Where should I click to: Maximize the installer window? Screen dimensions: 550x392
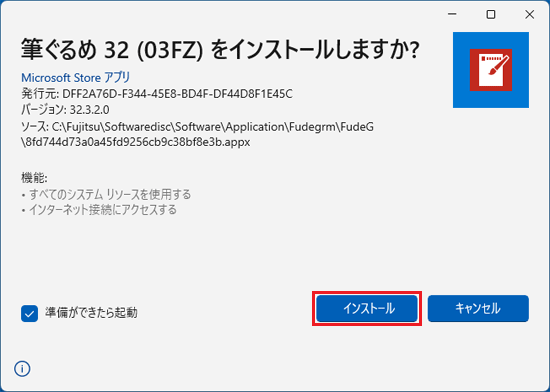[491, 14]
